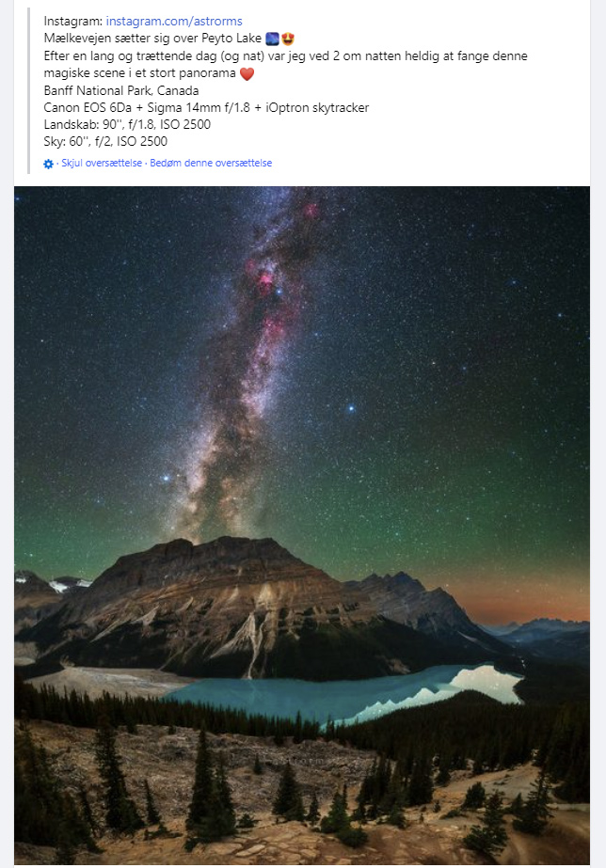Screen dimensions: 606x868
Task: Click the Mælkevejen sætter sig caption text
Action: tap(152, 39)
